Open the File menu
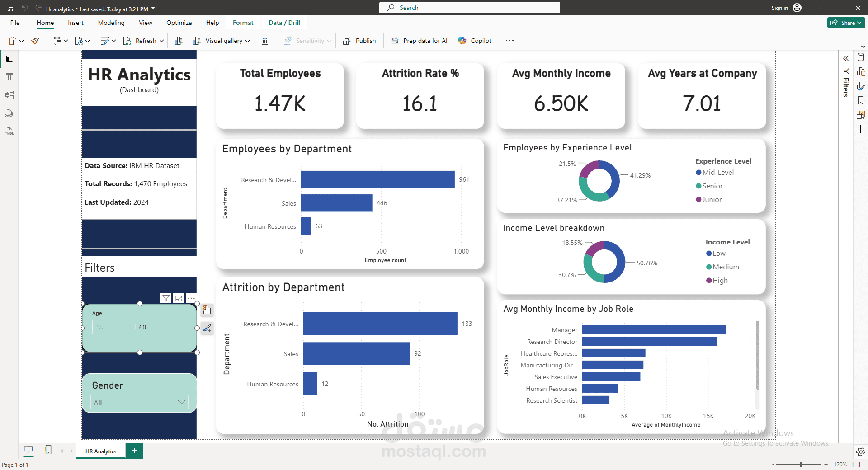Screen dimensions: 868x470 [15, 23]
